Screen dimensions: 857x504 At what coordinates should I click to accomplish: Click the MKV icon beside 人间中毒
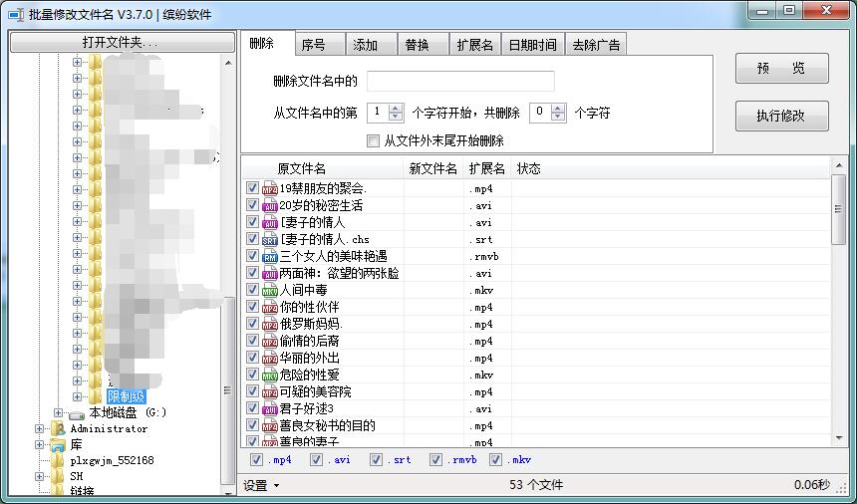click(270, 291)
